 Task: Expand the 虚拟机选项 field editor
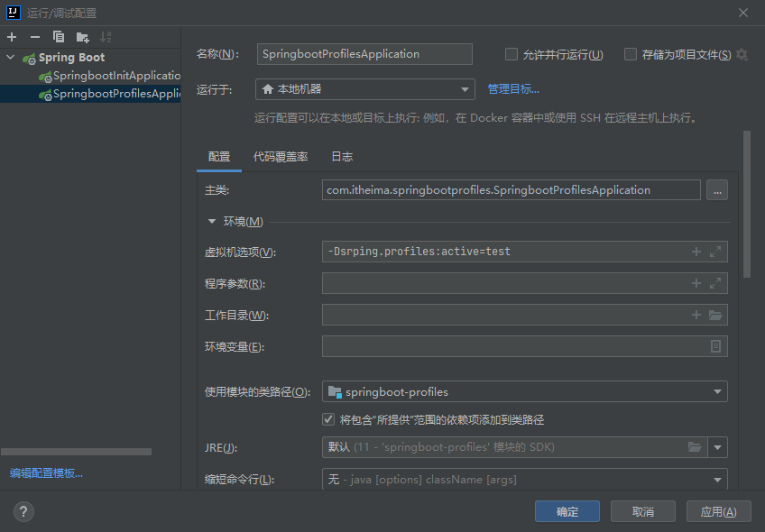click(715, 252)
